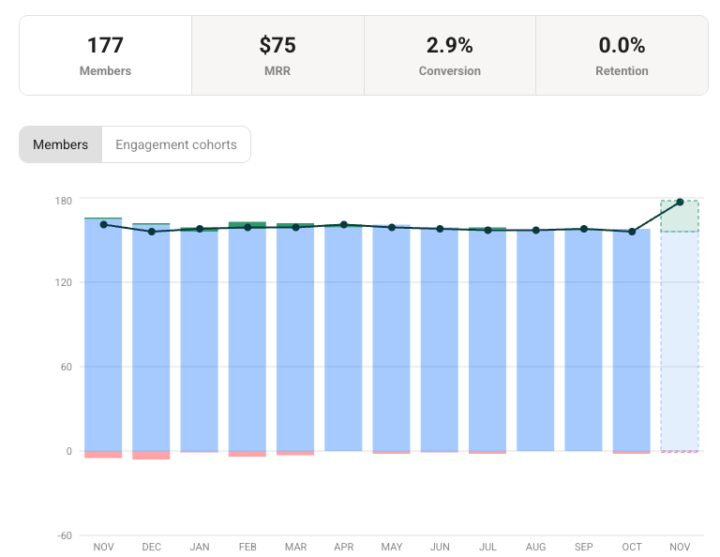Screen dimensions: 720x557
Task: Click the leftmost solid NOV blue bar
Action: [103, 340]
